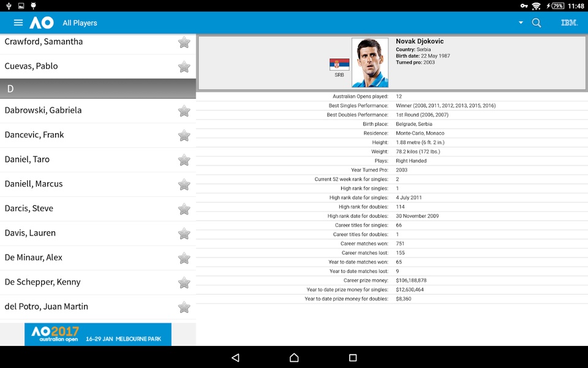Tap the Wi-Fi status icon
Viewport: 588px width, 368px height.
537,6
